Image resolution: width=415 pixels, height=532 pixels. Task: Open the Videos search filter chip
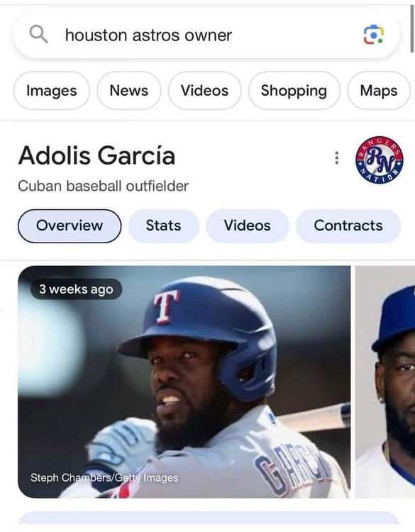click(204, 91)
